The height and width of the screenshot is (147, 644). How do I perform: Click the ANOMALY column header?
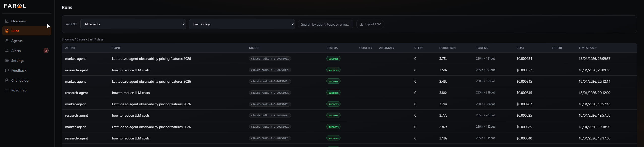tap(387, 48)
